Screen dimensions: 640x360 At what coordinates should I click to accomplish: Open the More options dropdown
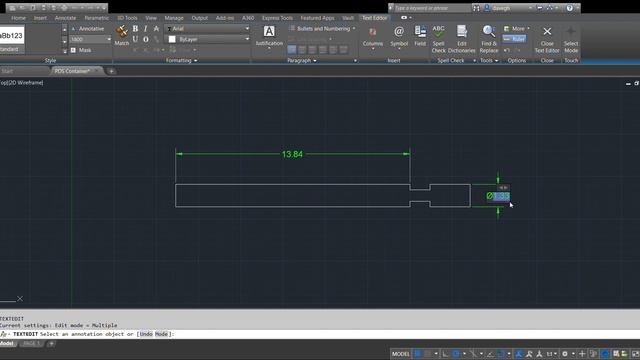tap(516, 29)
